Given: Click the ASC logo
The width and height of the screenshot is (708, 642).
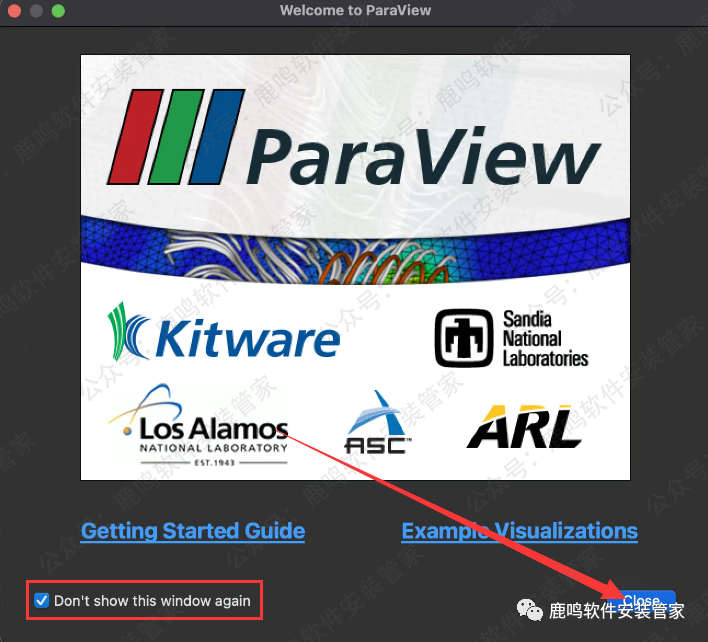Looking at the screenshot, I should (377, 425).
